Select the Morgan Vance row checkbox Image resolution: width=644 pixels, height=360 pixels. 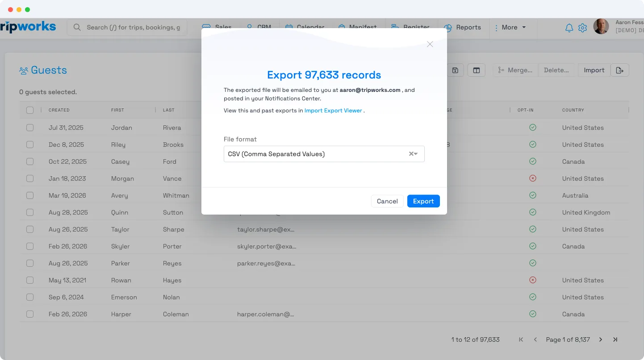[30, 178]
